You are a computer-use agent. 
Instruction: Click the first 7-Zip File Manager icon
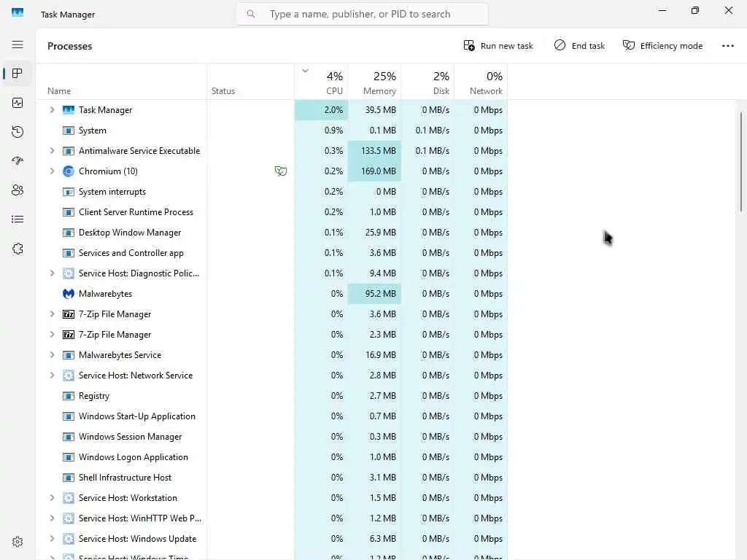[x=69, y=314]
